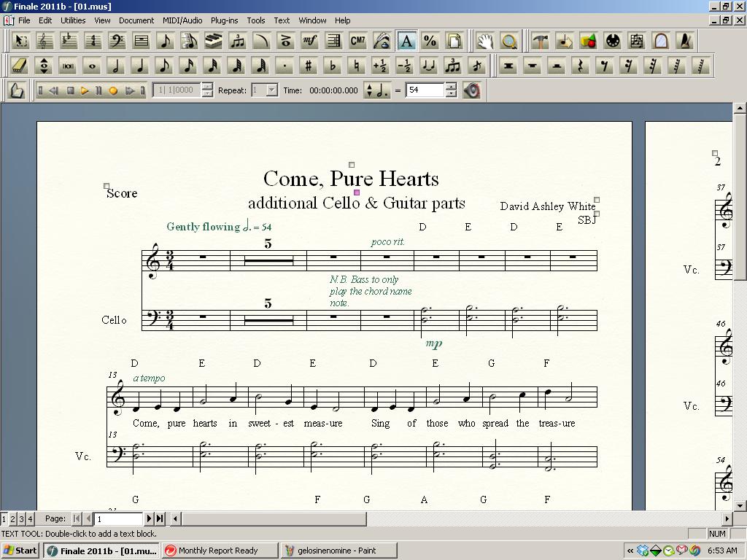Image resolution: width=747 pixels, height=560 pixels.
Task: Open Playback Settings speaker icon
Action: pyautogui.click(x=472, y=90)
